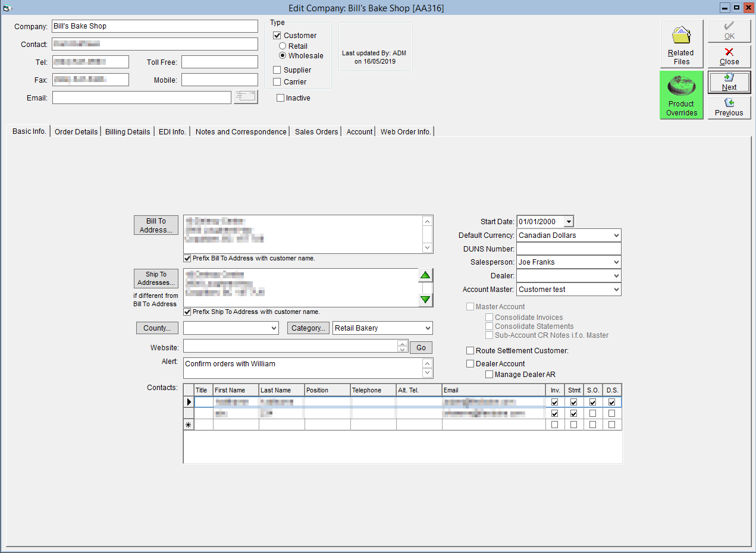This screenshot has width=756, height=553.
Task: Open Related Files folder icon button
Action: [x=681, y=44]
